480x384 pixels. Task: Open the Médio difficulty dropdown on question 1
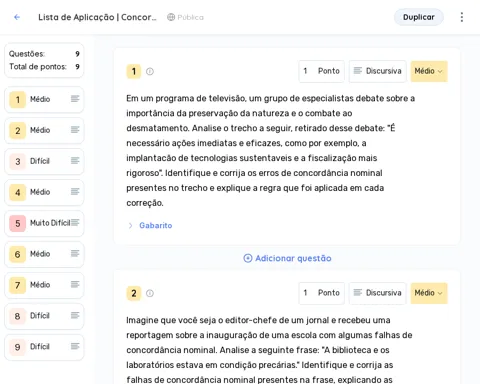(429, 71)
